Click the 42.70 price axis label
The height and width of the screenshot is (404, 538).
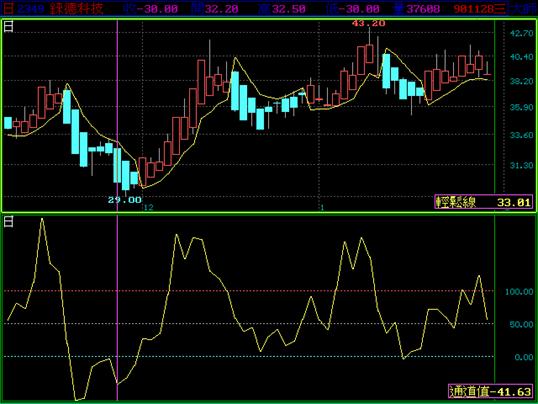pyautogui.click(x=522, y=33)
